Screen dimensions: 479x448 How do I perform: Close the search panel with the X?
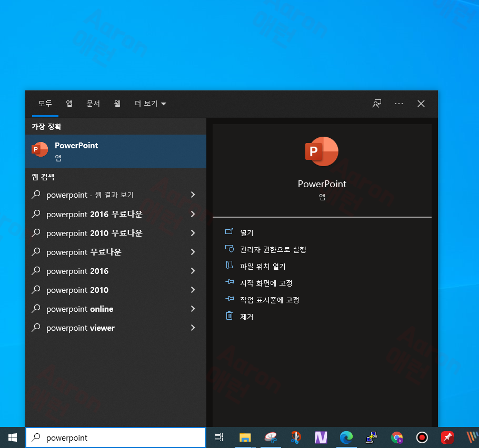pos(421,104)
